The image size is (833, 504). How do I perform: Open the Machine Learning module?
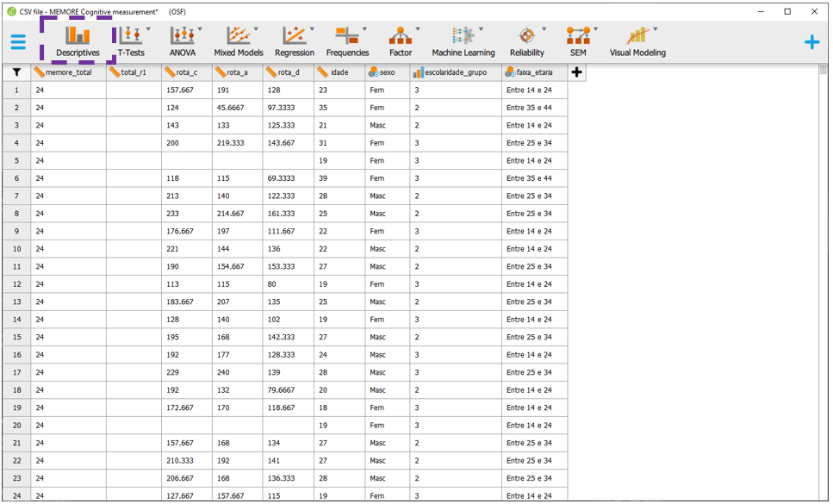pyautogui.click(x=463, y=41)
